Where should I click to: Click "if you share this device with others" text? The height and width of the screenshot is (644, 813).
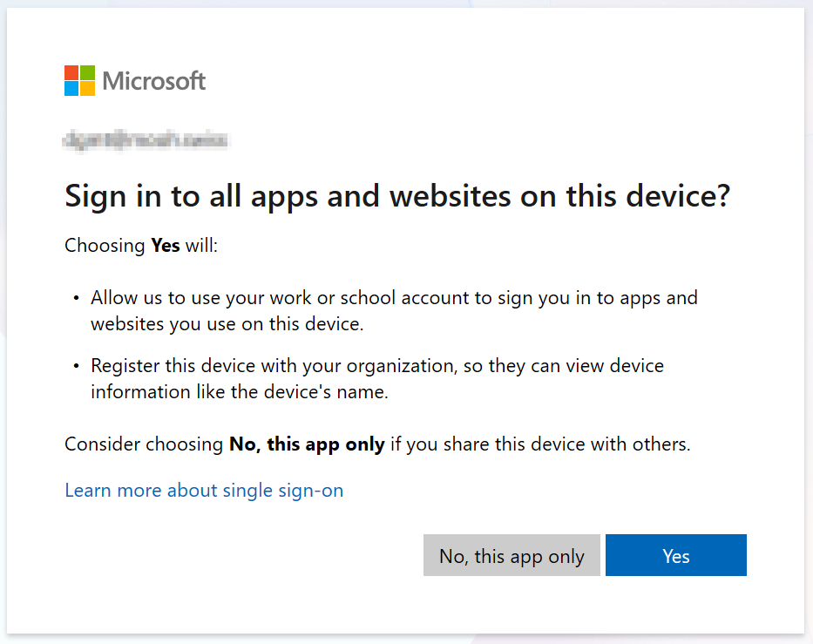(539, 444)
